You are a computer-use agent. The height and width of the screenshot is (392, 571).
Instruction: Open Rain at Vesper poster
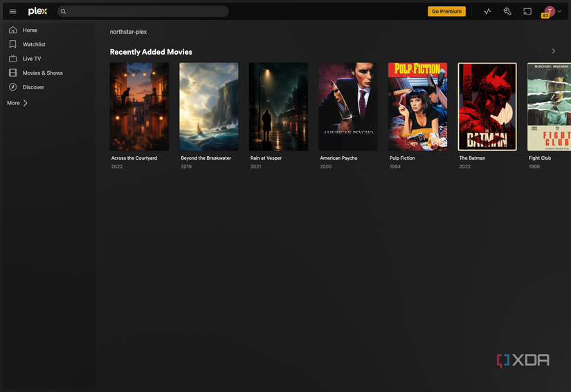point(278,106)
